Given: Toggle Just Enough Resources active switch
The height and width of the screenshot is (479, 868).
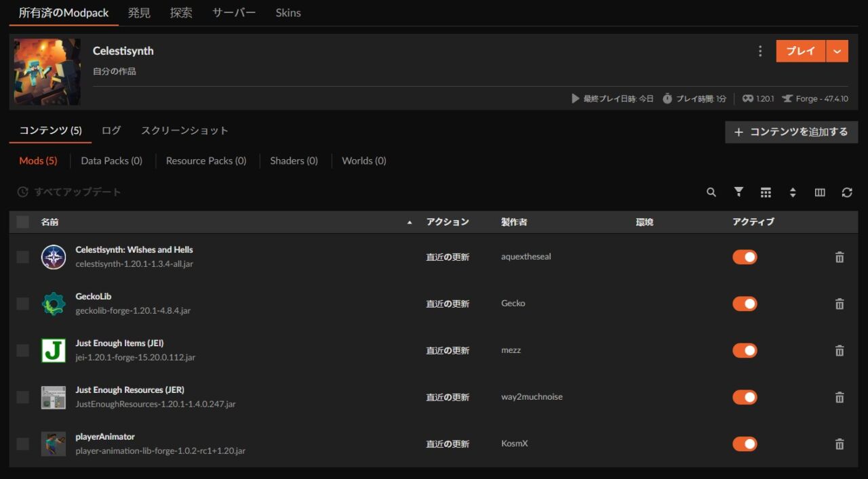Looking at the screenshot, I should click(745, 397).
